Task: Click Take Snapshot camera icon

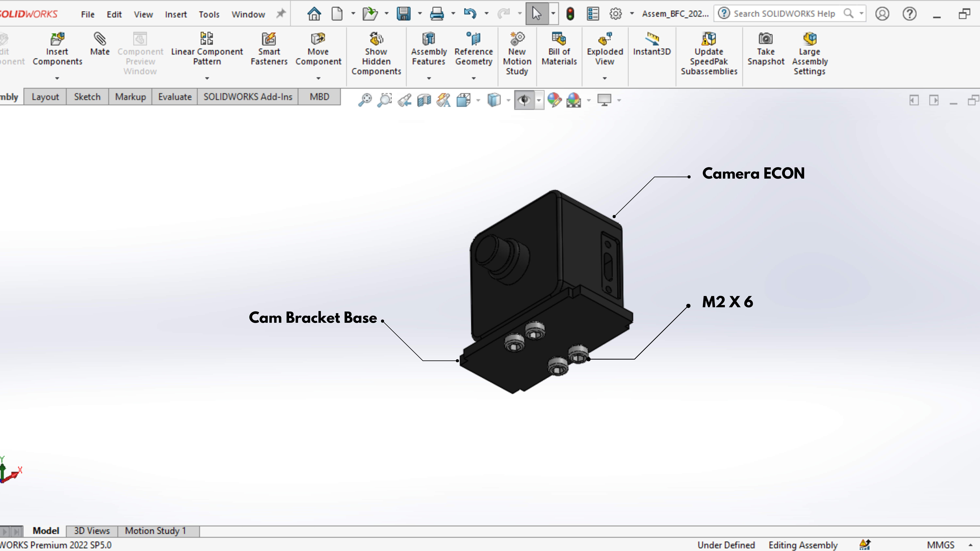Action: coord(765,38)
